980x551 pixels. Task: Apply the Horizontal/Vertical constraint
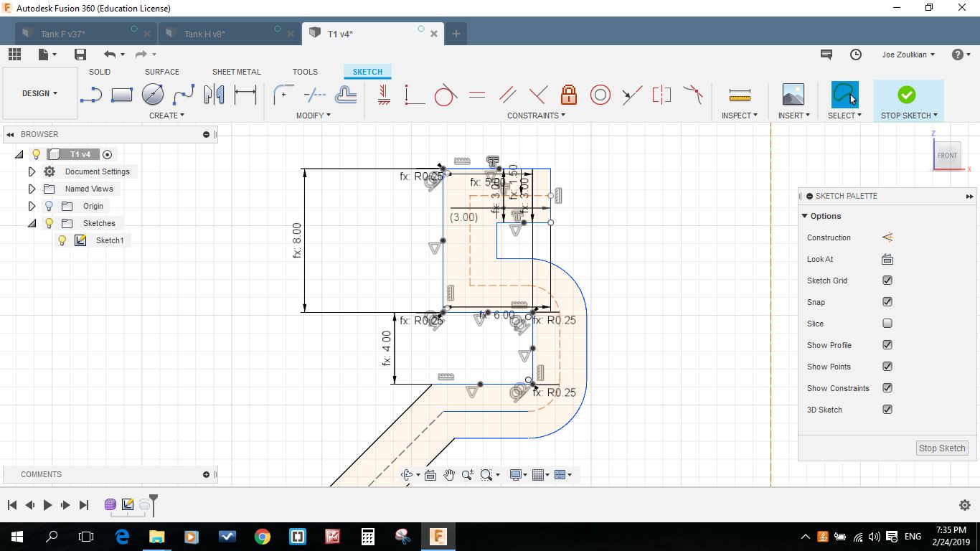[x=384, y=95]
